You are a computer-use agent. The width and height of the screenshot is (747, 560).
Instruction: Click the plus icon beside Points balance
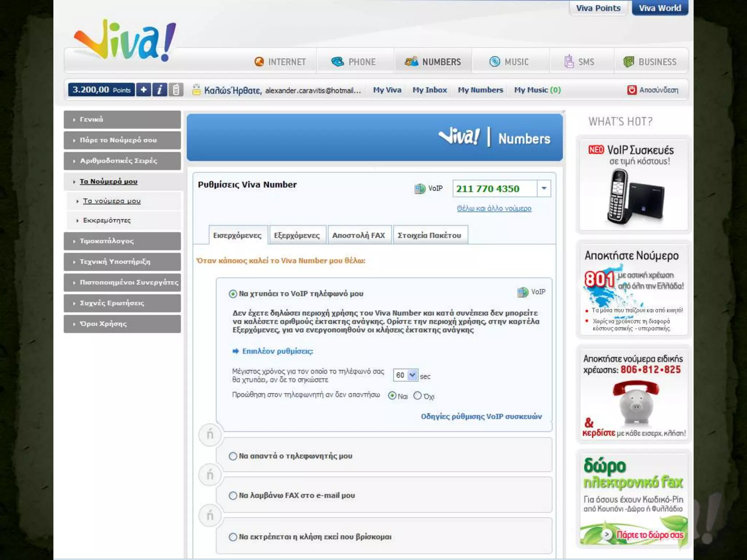pos(144,90)
